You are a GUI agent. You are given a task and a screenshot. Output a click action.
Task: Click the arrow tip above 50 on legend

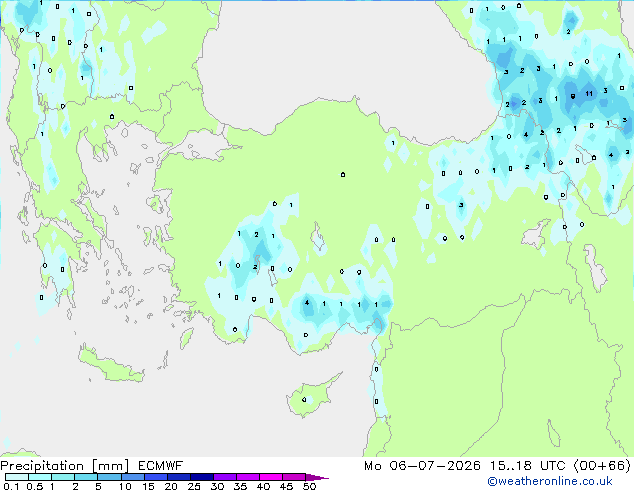click(317, 477)
